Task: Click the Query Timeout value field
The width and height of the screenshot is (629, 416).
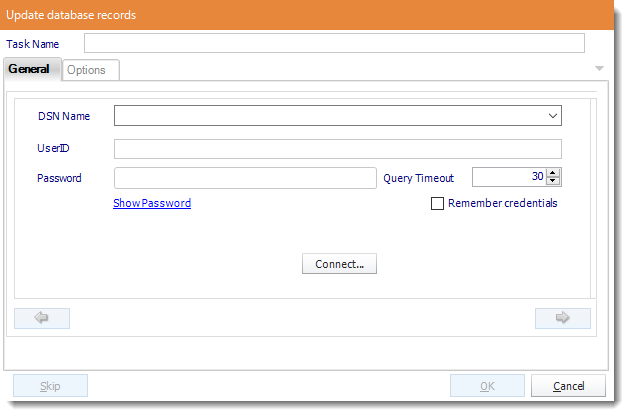Action: point(509,177)
